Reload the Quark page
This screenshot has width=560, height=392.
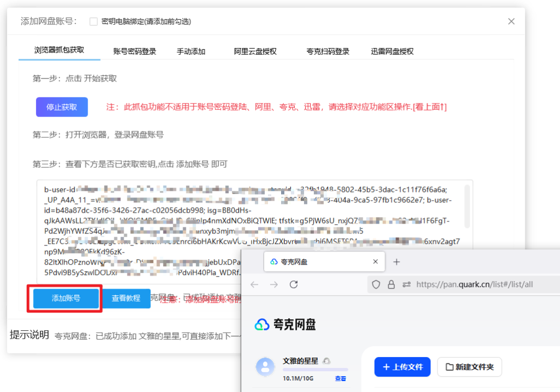294,284
